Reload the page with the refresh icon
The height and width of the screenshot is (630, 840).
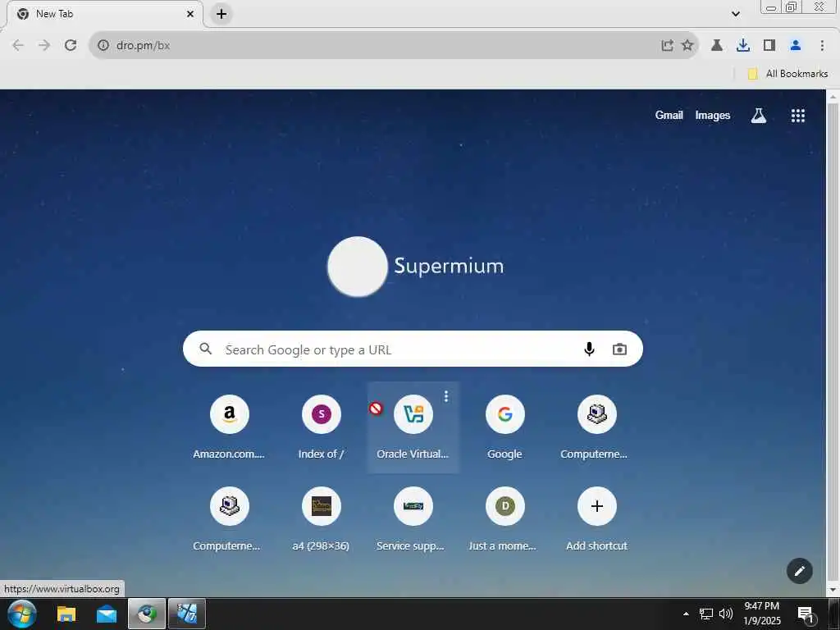click(71, 45)
